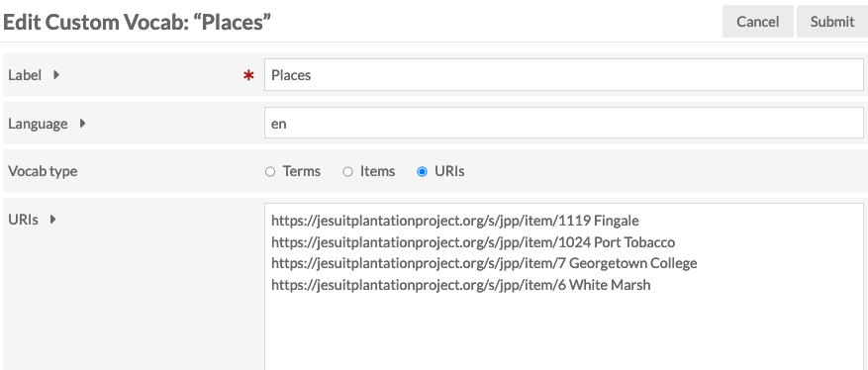Click the Vocab type label

(43, 171)
